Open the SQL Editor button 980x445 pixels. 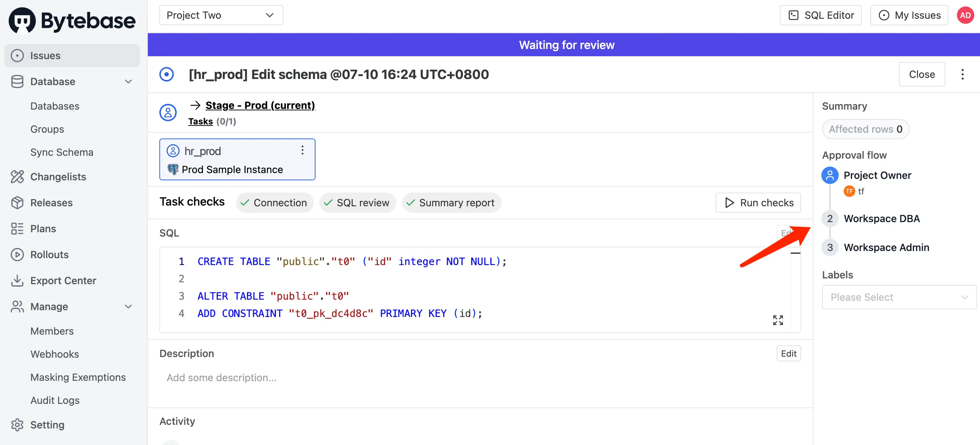point(821,15)
